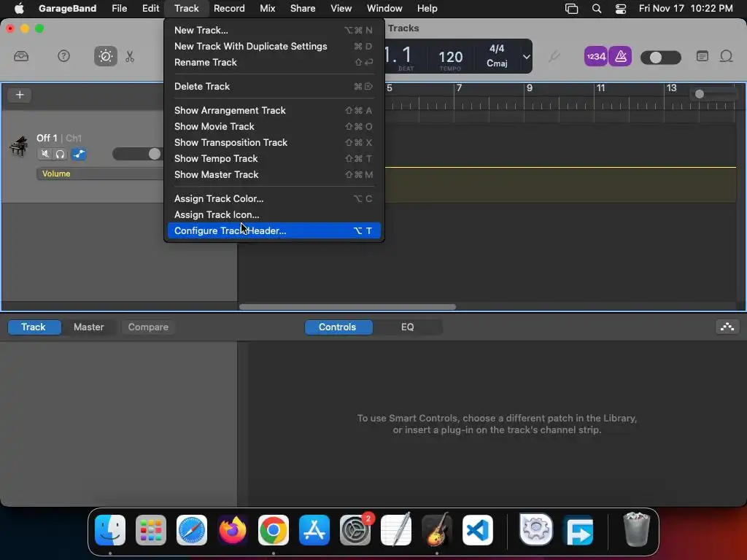Click the Compare button
Screen dimensions: 747x560
148,327
